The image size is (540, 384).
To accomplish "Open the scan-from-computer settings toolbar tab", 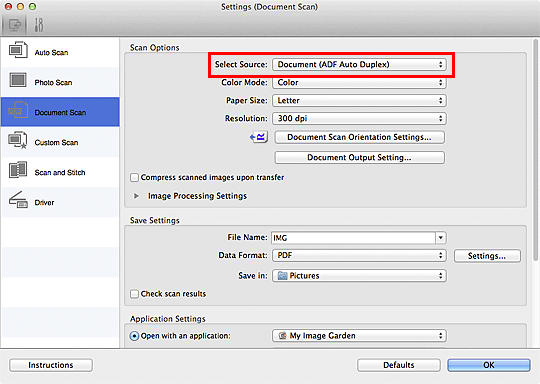I will click(14, 25).
